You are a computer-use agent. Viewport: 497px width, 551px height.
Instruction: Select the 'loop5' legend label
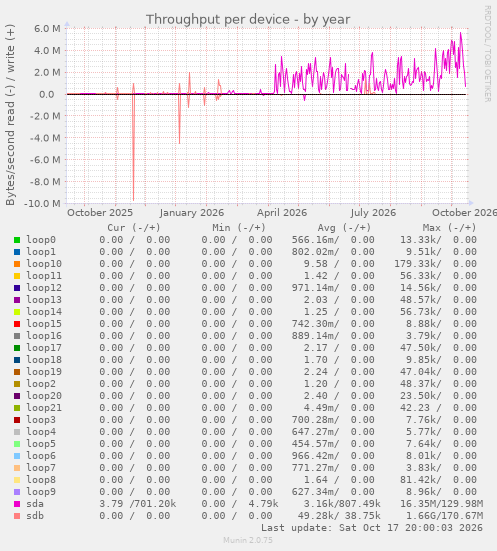tap(41, 443)
